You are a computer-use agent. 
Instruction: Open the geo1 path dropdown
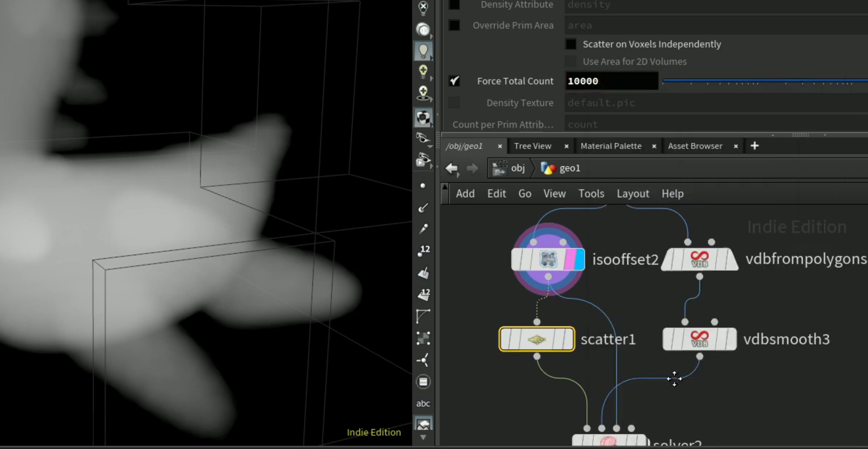pos(560,168)
